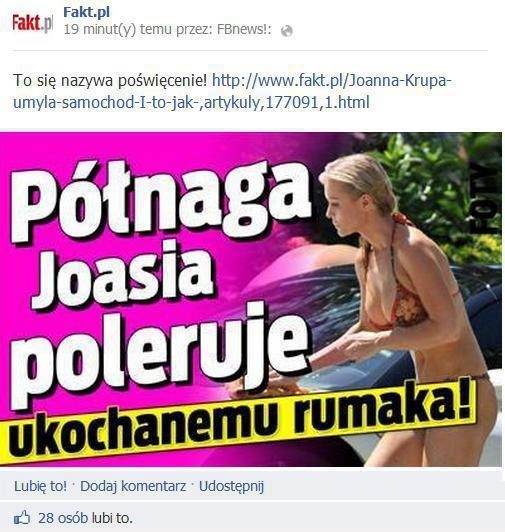Open the Fakt.pl page name link
505x532 pixels.
click(x=87, y=13)
